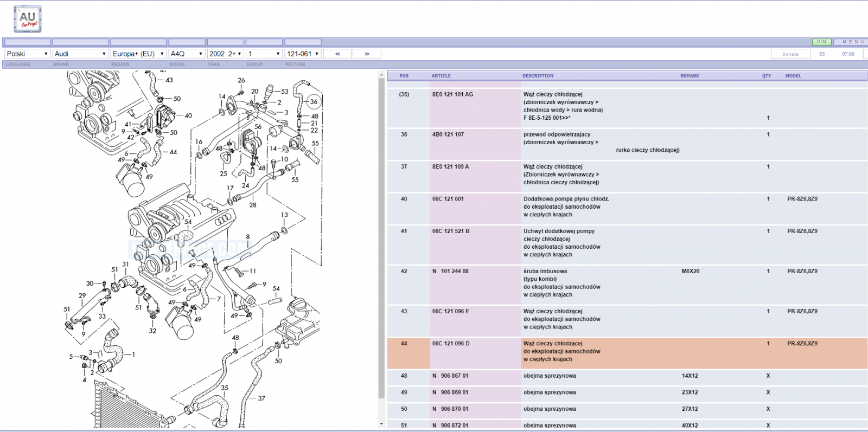This screenshot has width=868, height=432.
Task: Click callout 28 in the diagram
Action: pyautogui.click(x=253, y=205)
